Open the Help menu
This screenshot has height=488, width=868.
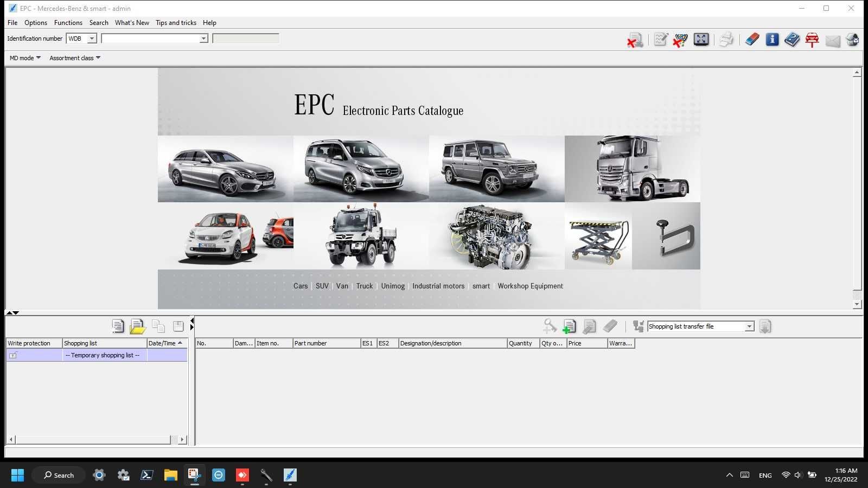point(209,23)
